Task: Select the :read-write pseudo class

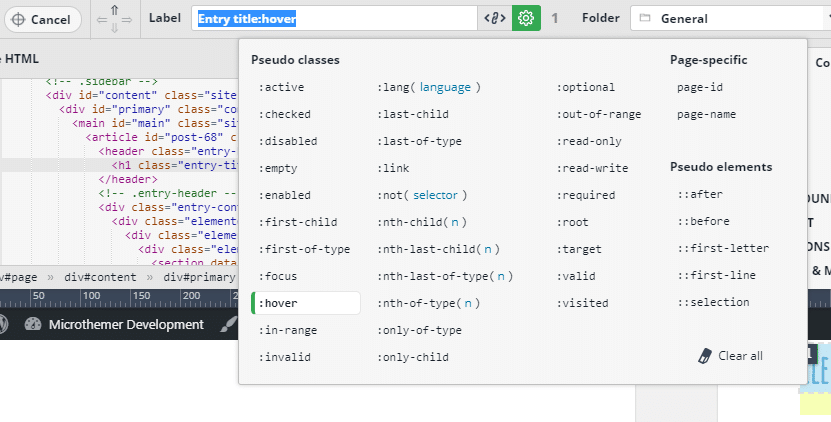Action: pyautogui.click(x=592, y=169)
